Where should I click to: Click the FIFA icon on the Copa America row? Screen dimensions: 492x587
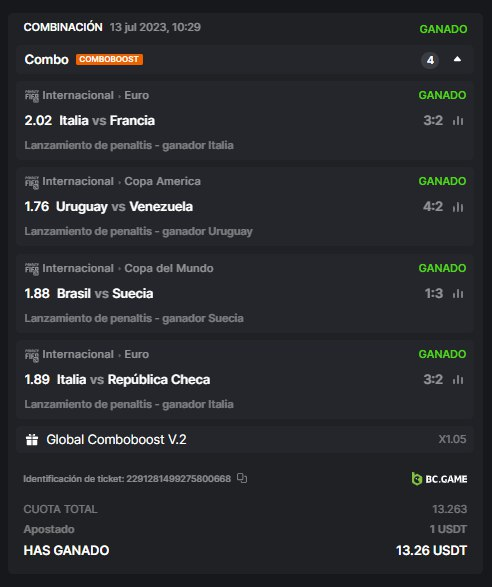pyautogui.click(x=32, y=182)
